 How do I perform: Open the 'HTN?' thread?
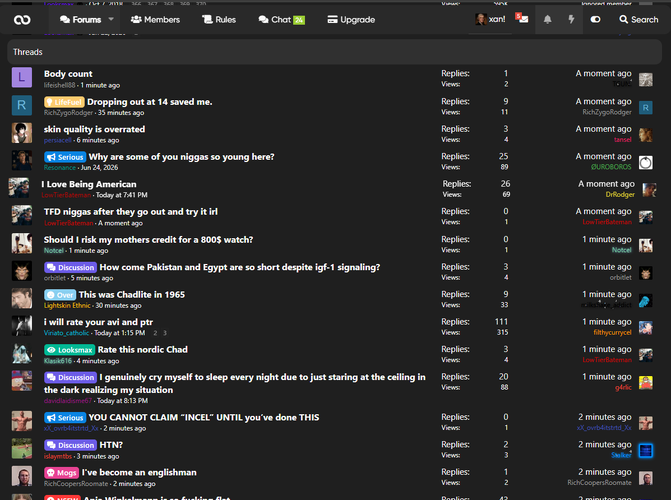[x=111, y=445]
